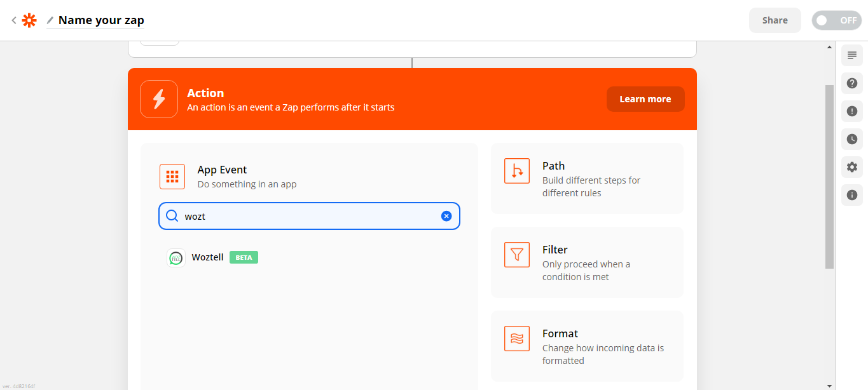Rename the zap title field

pos(101,20)
